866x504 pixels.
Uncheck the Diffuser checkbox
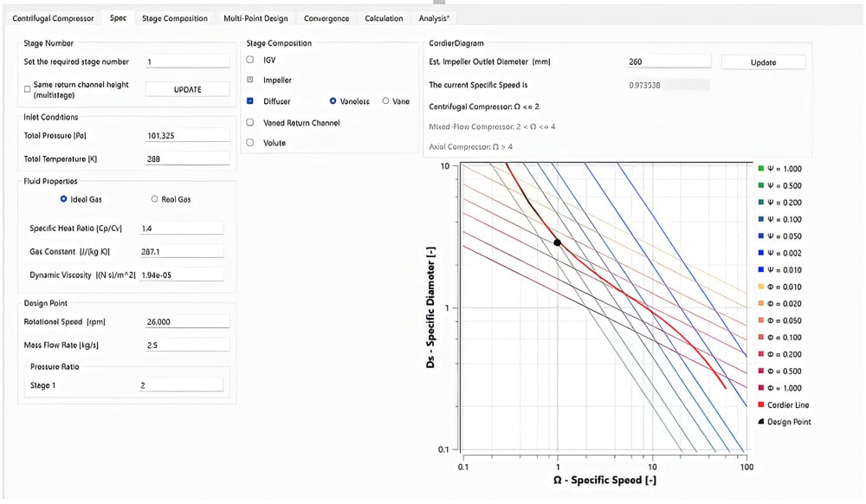click(x=250, y=101)
